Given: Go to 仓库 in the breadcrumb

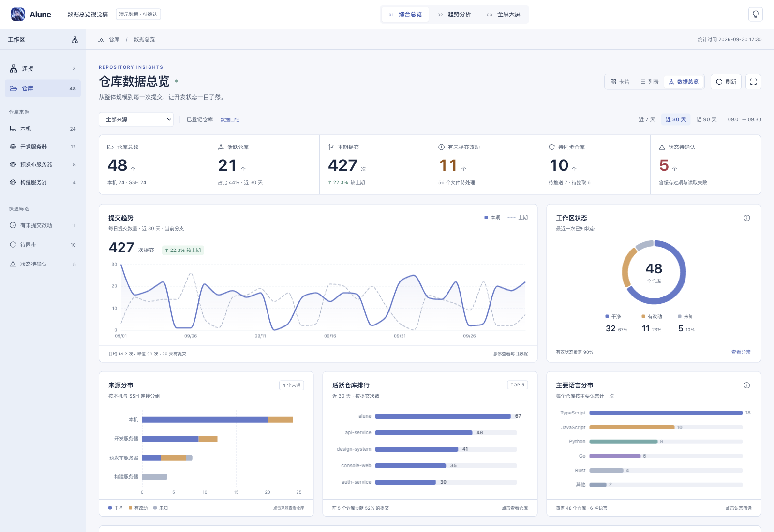Looking at the screenshot, I should point(114,39).
